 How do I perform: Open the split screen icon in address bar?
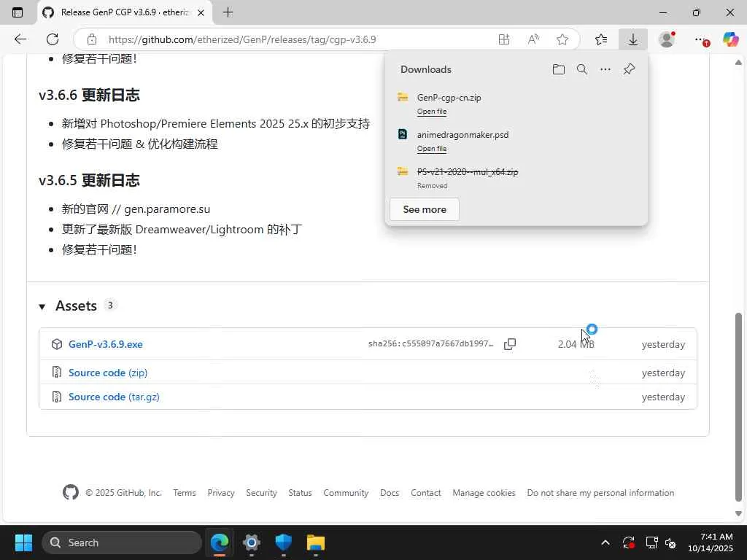503,39
